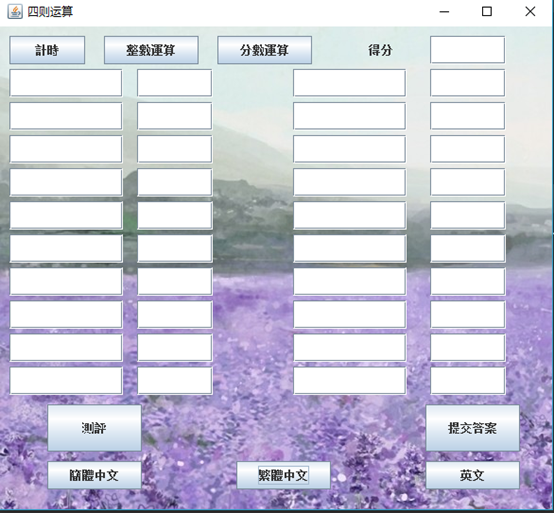Focus the second-row rightmost narrow field

[x=467, y=116]
